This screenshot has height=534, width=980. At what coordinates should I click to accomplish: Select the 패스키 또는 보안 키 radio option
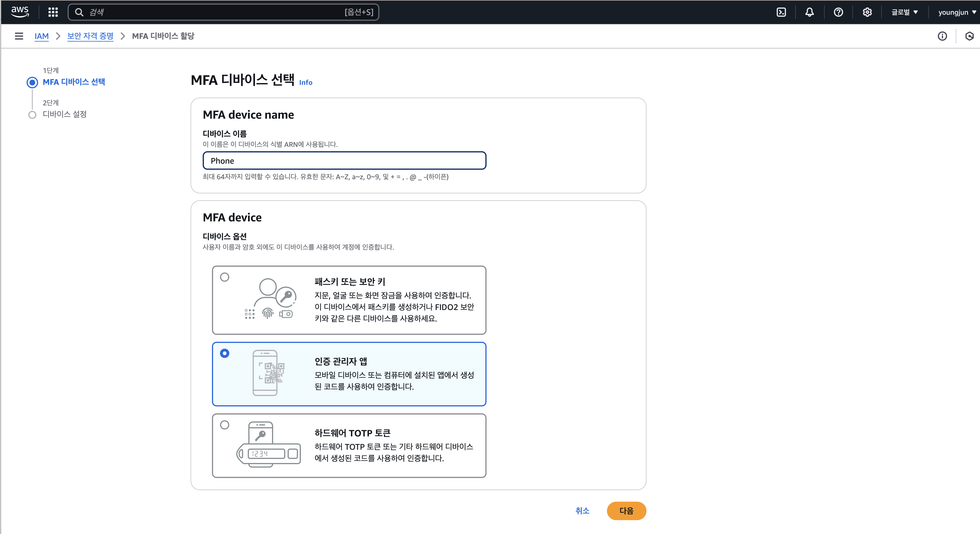pyautogui.click(x=225, y=277)
